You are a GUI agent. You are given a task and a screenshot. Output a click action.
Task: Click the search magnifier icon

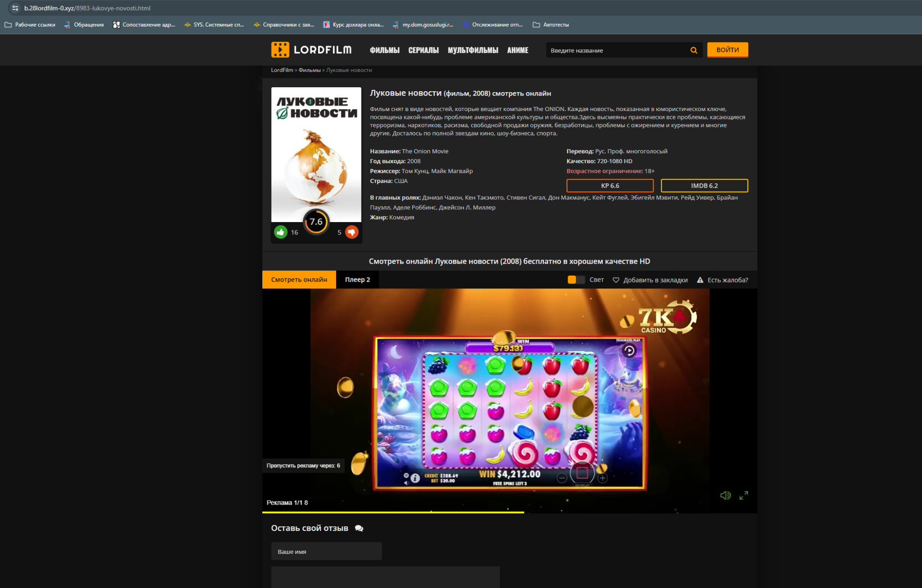pos(693,50)
